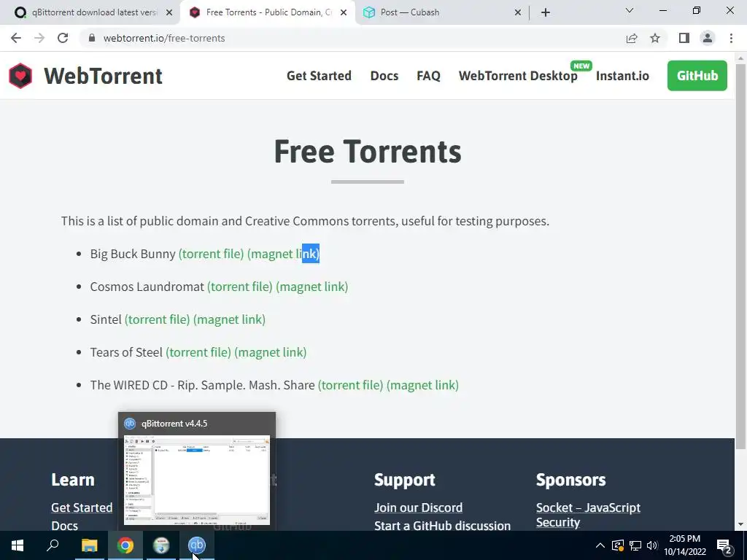Open Windows taskbar search

[x=53, y=545]
